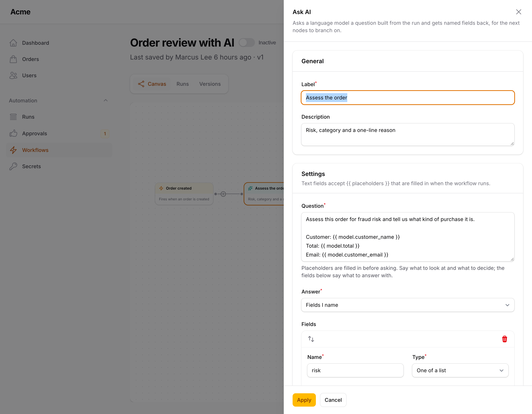Switch to the Versions tab

tap(210, 84)
